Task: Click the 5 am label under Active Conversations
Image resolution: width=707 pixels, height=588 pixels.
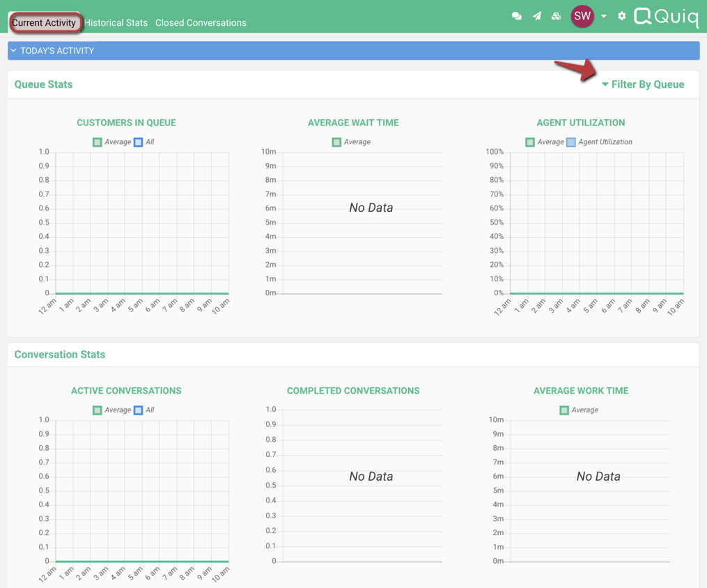Action: coord(135,573)
